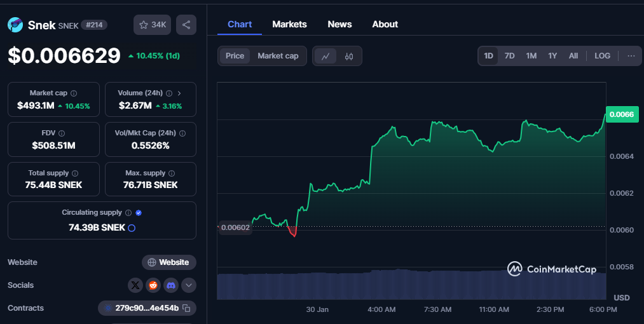
Task: Set chart range to 1Y
Action: click(553, 56)
